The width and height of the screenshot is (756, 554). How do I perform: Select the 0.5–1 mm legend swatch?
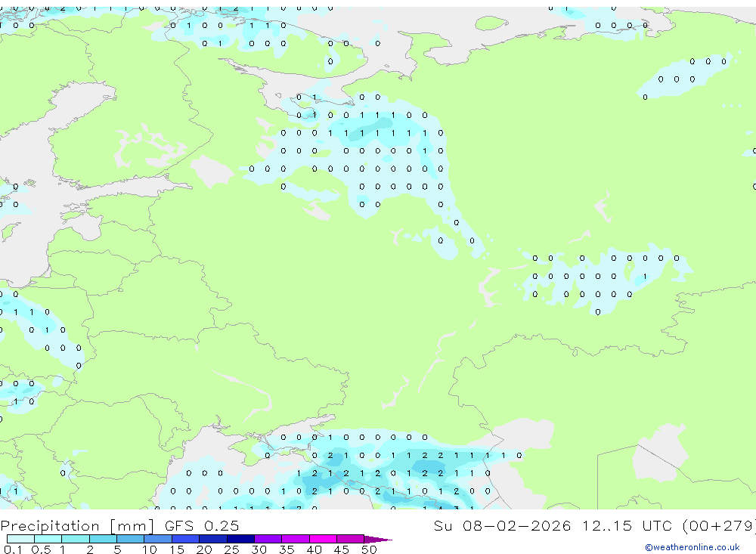tap(48, 539)
